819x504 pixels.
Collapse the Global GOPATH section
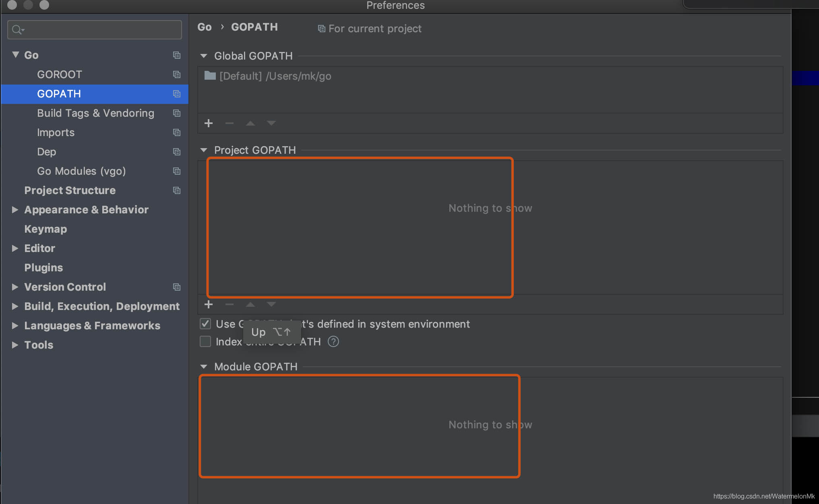click(x=204, y=56)
